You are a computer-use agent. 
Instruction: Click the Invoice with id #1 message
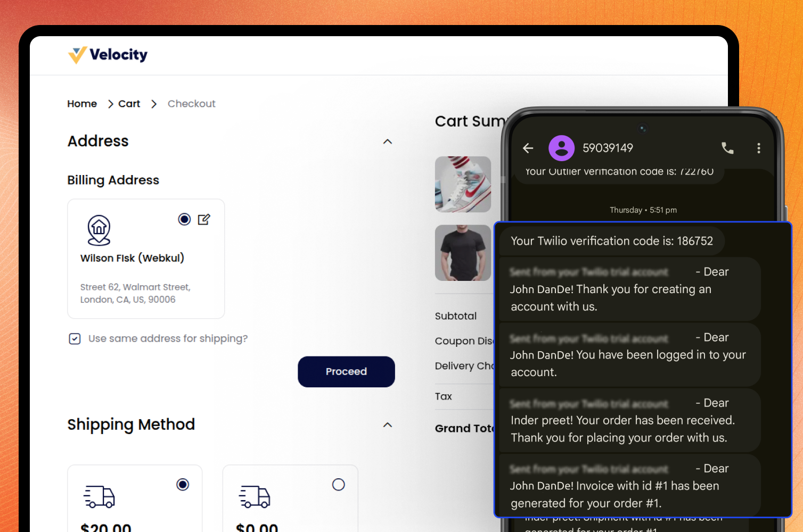pos(629,486)
